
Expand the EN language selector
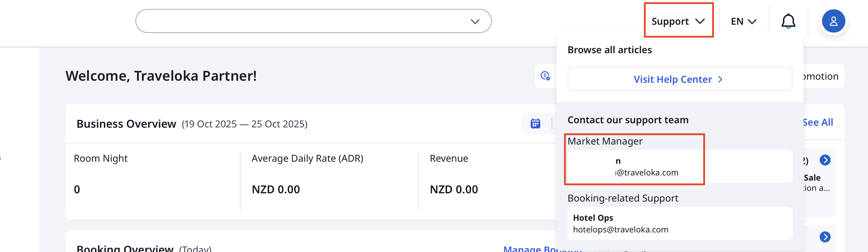[743, 21]
